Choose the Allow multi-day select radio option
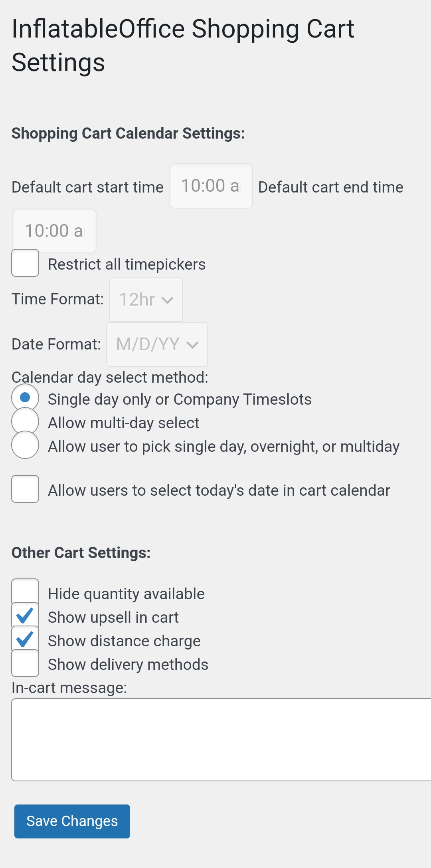 pyautogui.click(x=25, y=421)
